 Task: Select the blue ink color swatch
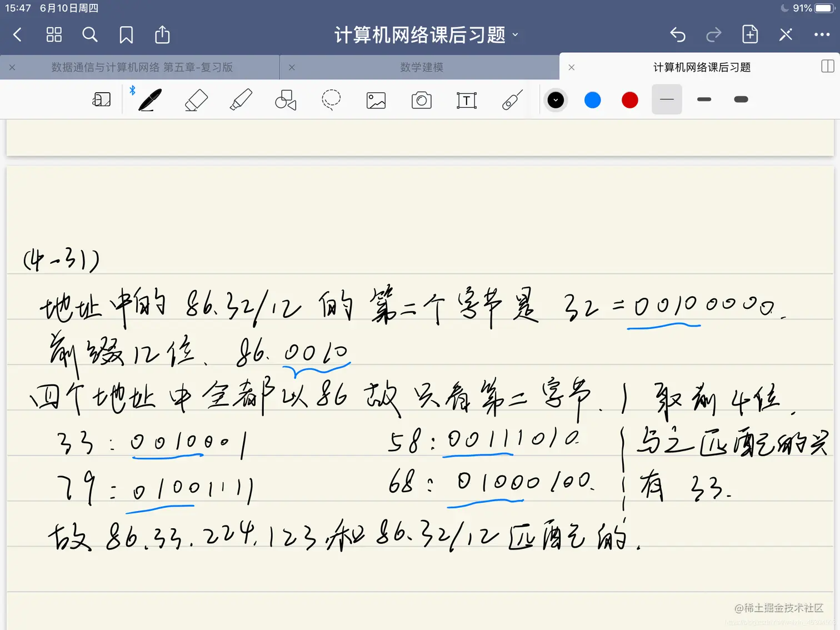tap(592, 100)
